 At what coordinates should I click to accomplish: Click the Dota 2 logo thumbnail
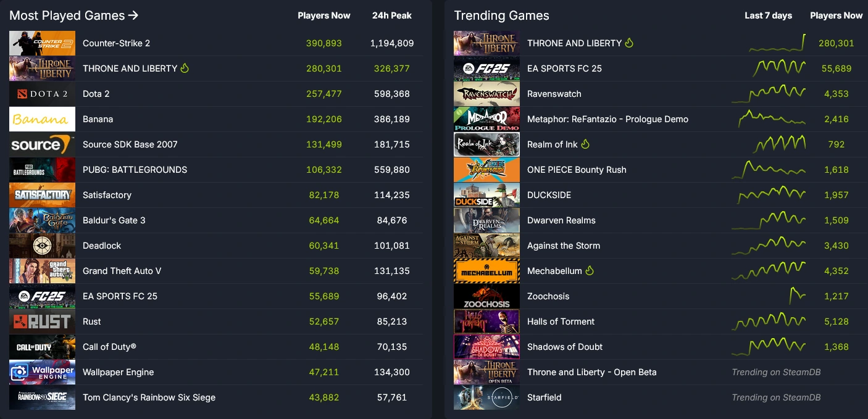tap(42, 94)
